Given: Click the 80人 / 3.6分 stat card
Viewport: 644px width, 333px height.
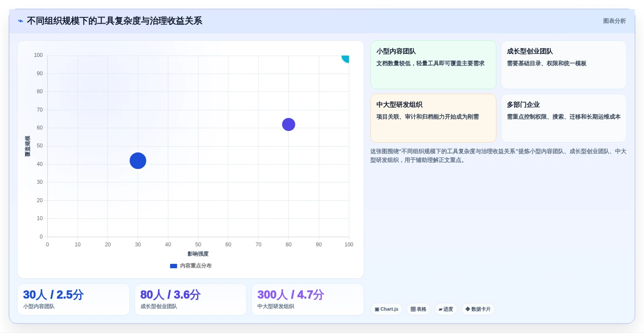Looking at the screenshot, I should pos(190,299).
